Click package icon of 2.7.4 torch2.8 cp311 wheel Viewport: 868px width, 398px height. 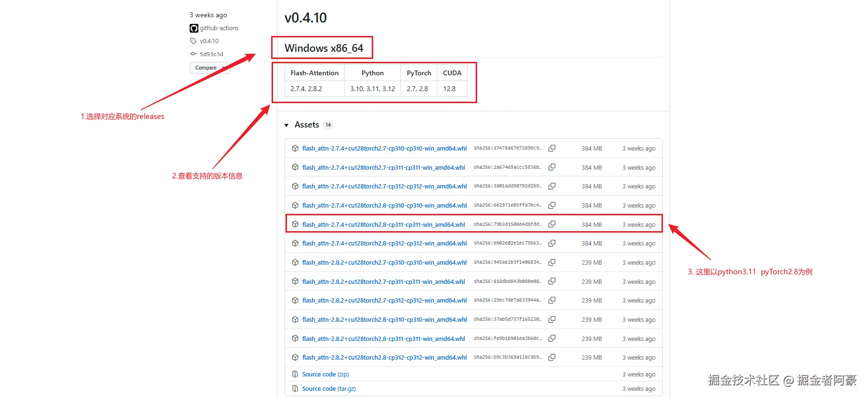295,224
